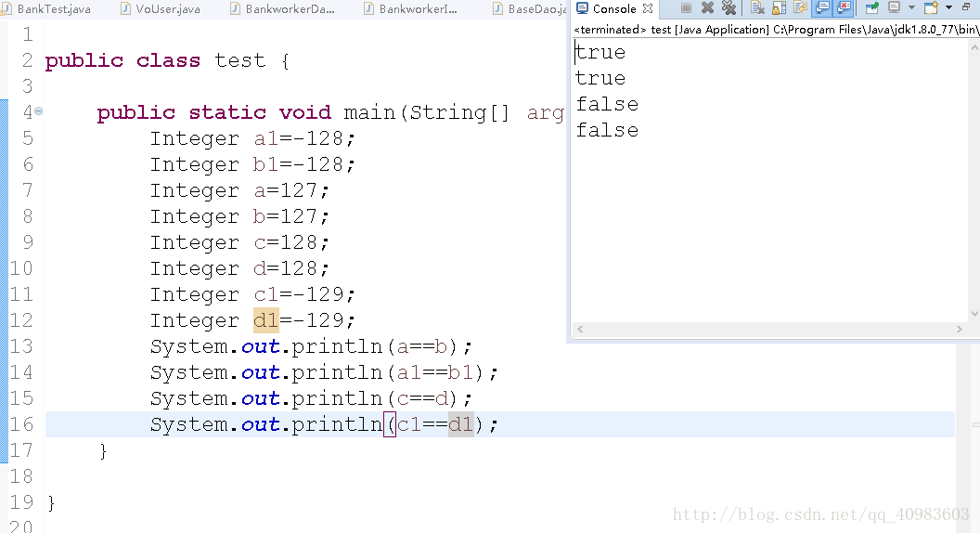The image size is (980, 533).
Task: Click line number 16 in editor gutter
Action: (x=21, y=424)
